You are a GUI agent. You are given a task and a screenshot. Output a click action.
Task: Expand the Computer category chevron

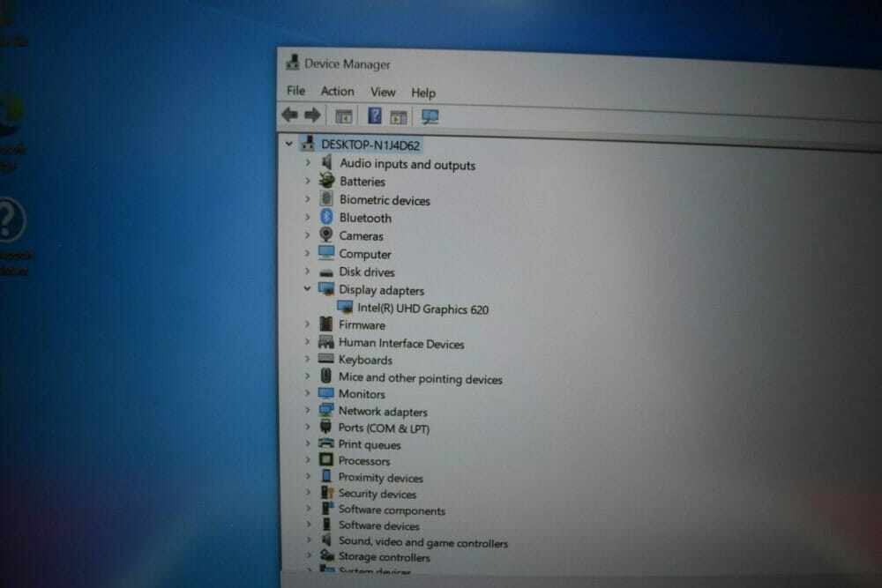tap(308, 252)
